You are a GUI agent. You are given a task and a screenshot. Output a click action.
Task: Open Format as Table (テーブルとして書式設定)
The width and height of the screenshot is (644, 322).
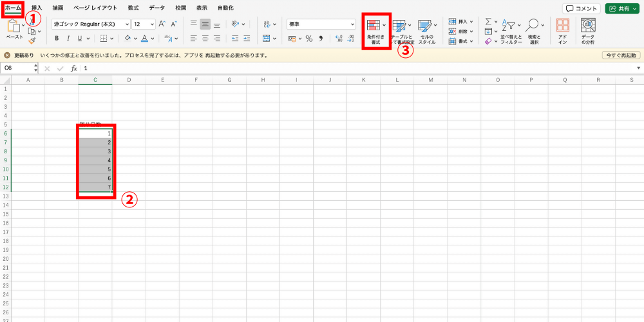pos(402,32)
